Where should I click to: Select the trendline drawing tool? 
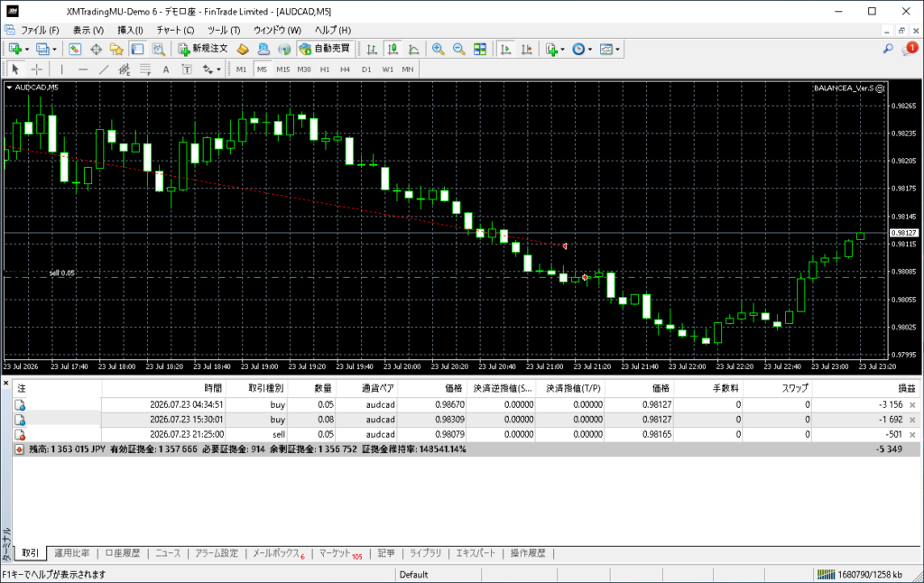pos(104,69)
